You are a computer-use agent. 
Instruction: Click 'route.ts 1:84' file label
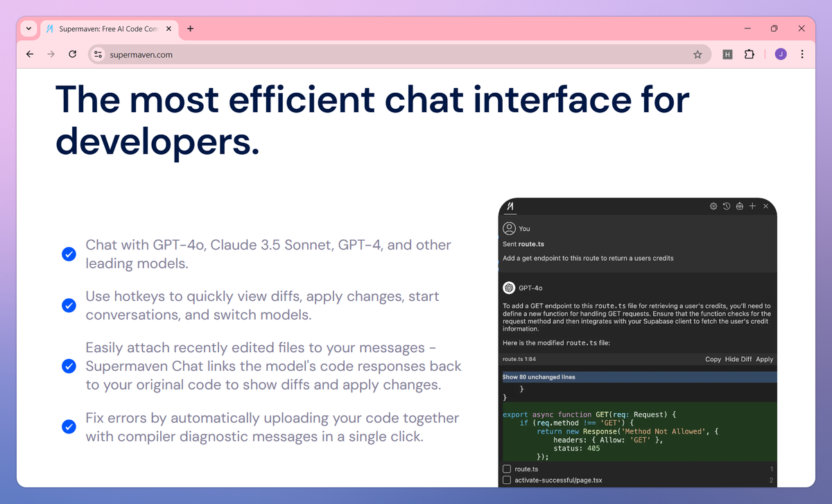coord(519,359)
